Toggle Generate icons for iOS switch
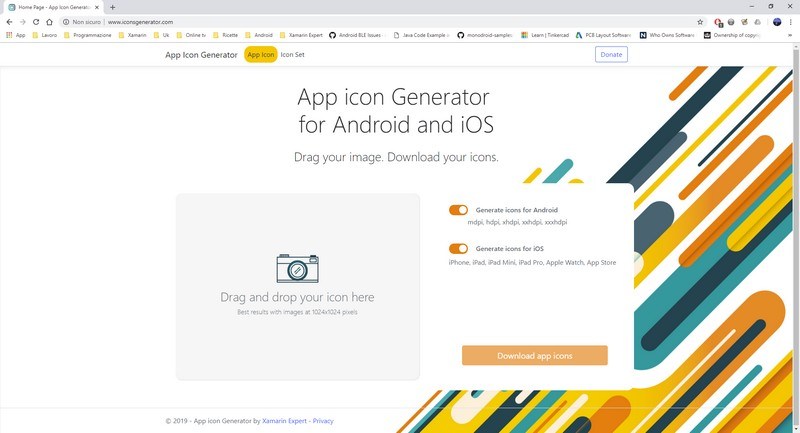 tap(458, 248)
